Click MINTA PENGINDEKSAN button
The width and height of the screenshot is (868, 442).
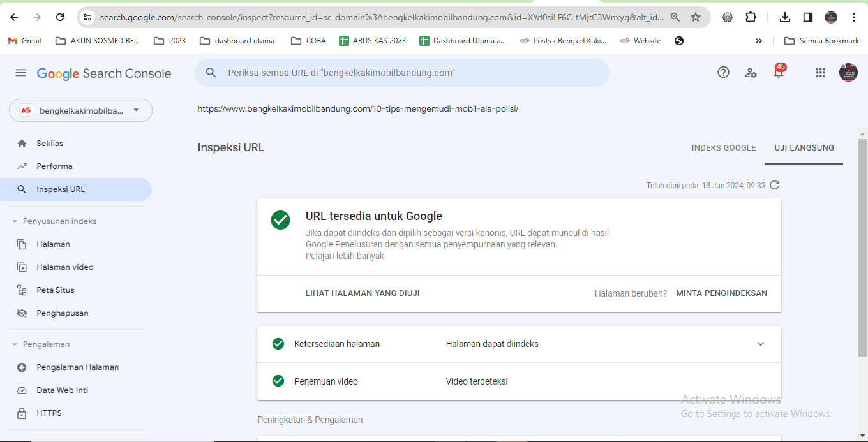[x=721, y=293]
